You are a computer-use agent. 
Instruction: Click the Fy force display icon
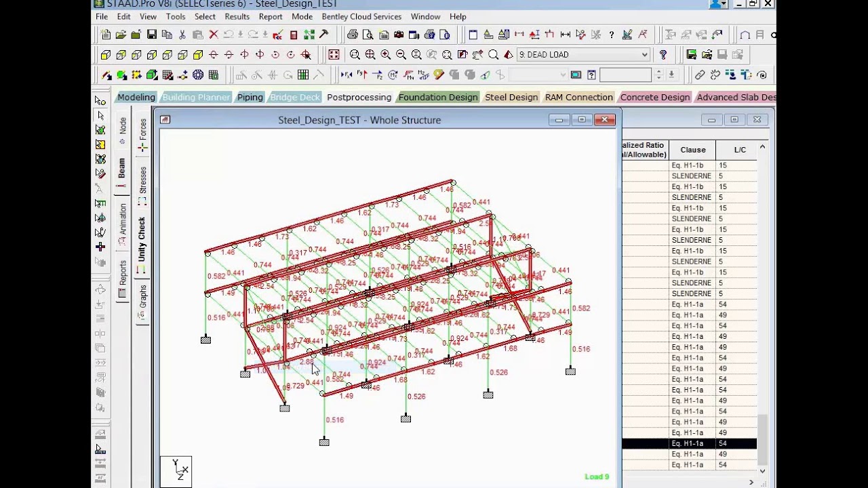pyautogui.click(x=362, y=75)
